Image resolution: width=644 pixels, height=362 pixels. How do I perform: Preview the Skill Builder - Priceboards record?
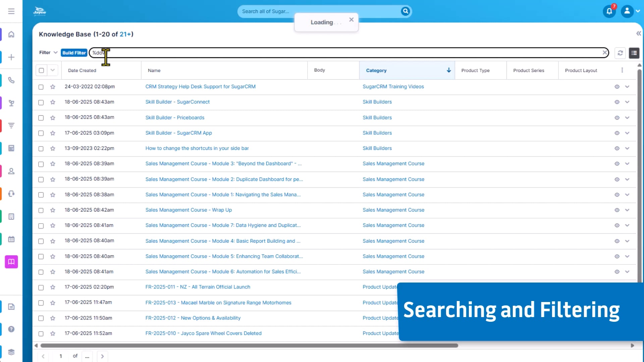coord(616,118)
